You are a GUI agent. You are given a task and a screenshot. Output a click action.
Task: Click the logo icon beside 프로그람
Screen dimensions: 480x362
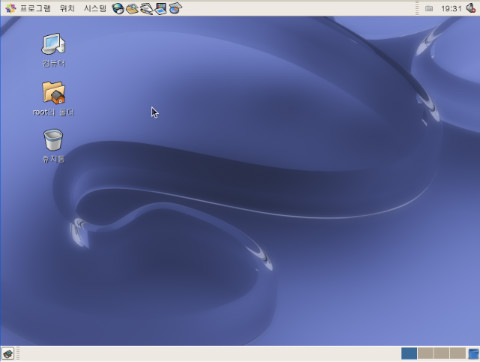pos(11,8)
